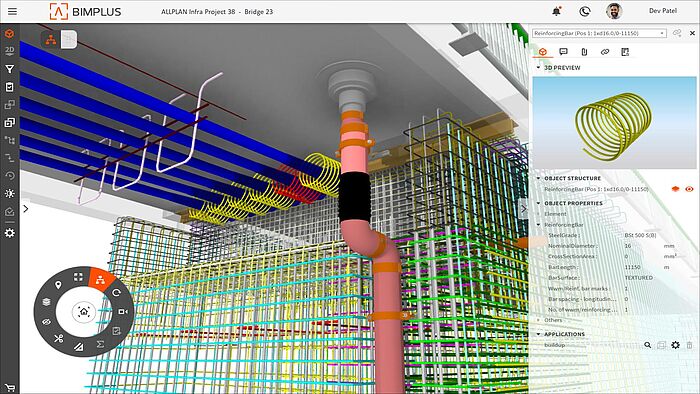Select the measure triangle tool
The height and width of the screenshot is (394, 700).
point(79,347)
